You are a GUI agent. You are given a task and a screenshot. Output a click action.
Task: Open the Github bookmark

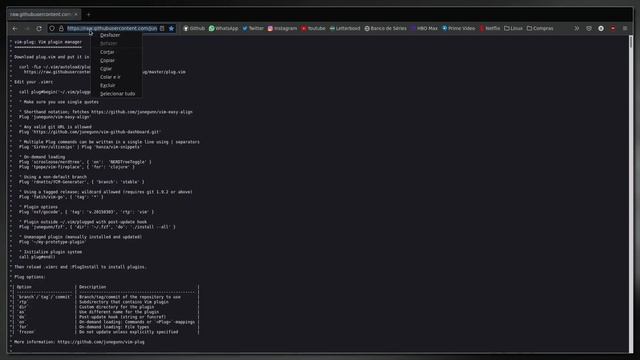pos(194,29)
